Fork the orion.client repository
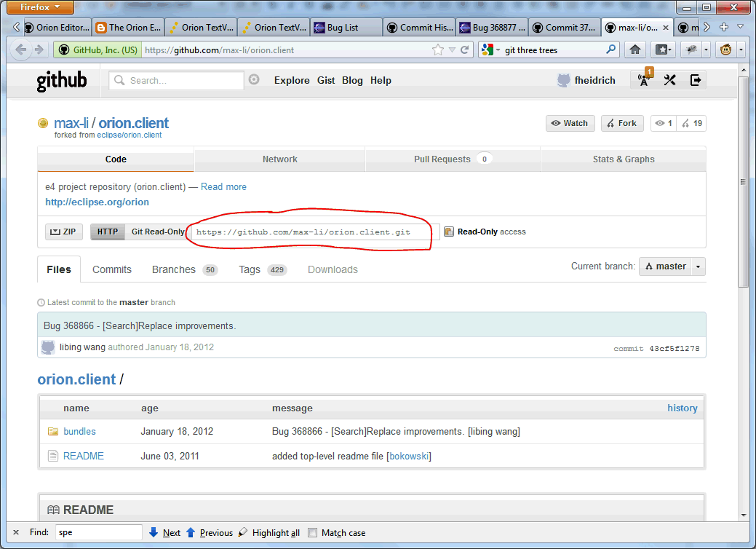 coord(621,123)
